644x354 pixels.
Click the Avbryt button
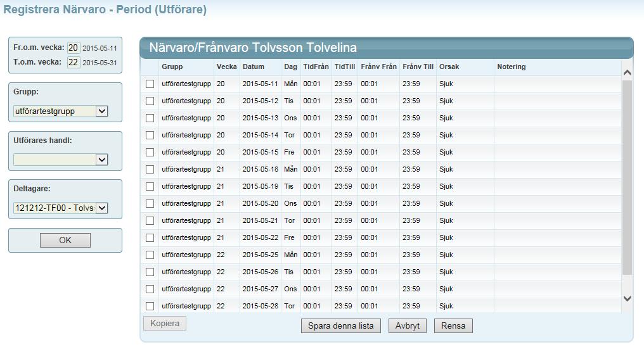(x=408, y=326)
